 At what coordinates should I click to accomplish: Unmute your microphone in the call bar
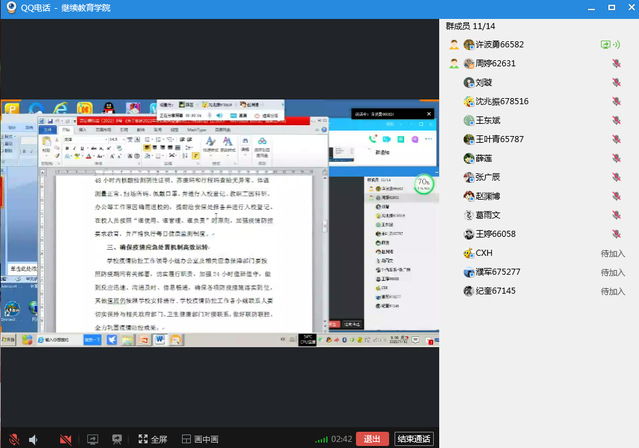pyautogui.click(x=13, y=439)
